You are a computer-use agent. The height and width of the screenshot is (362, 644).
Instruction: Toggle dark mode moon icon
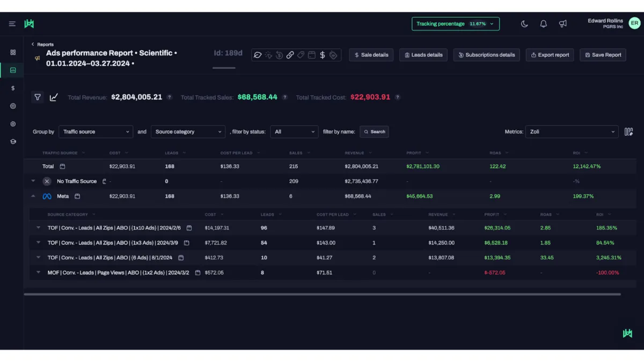click(x=524, y=24)
